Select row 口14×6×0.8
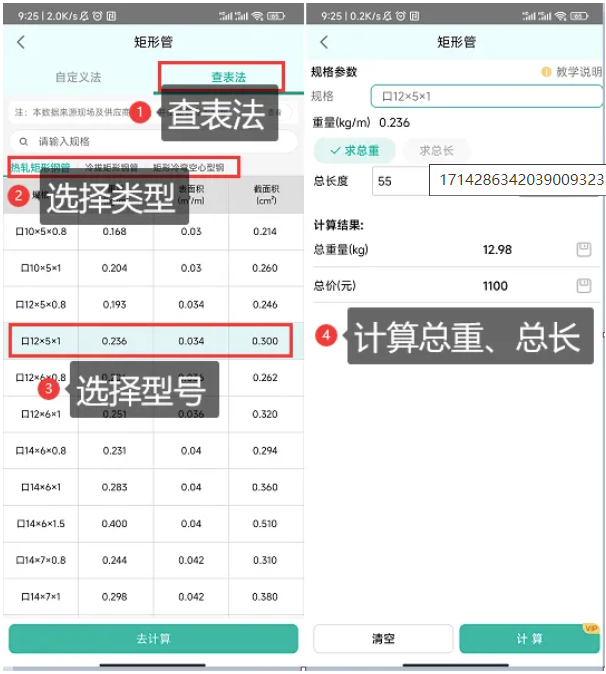Image resolution: width=606 pixels, height=674 pixels. pos(153,451)
